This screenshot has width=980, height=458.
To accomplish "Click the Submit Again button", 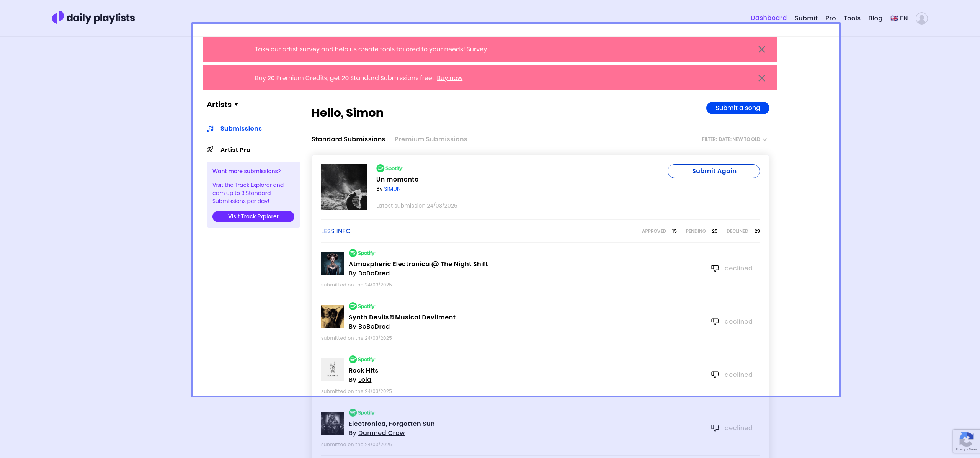I will click(714, 171).
